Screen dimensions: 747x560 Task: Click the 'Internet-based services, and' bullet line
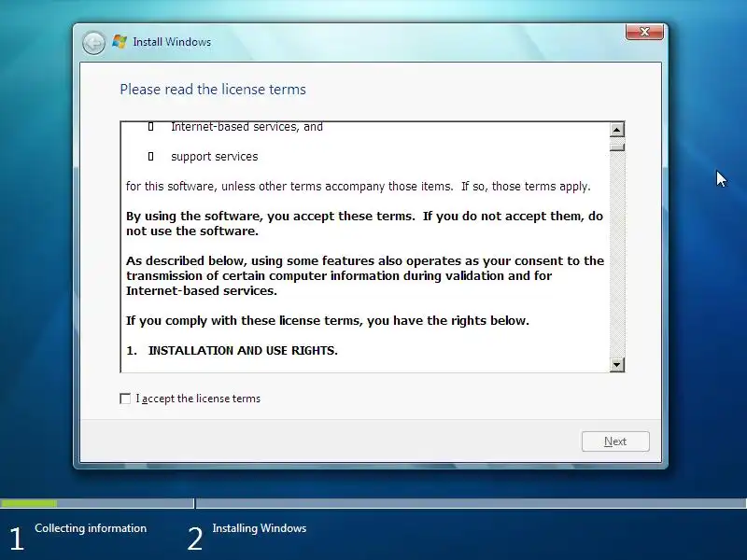pyautogui.click(x=247, y=127)
